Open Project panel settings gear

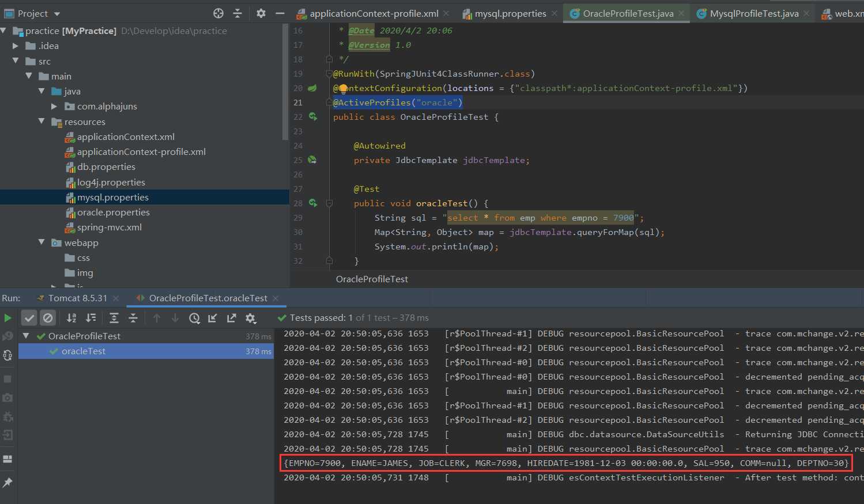[x=261, y=13]
